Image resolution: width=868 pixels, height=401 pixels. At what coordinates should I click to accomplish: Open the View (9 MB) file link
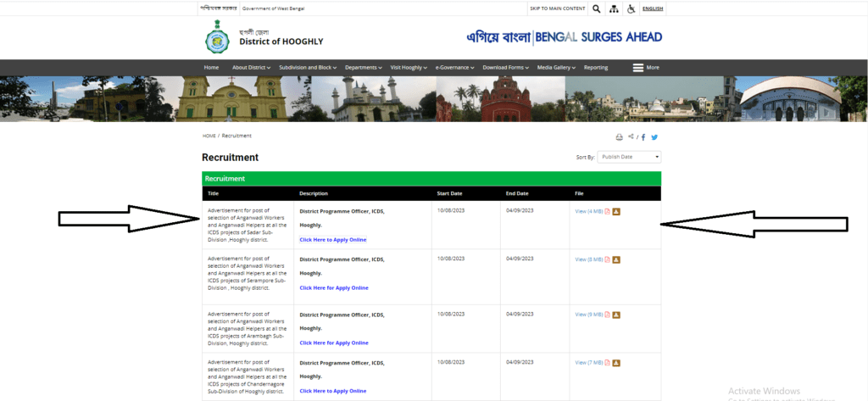point(589,315)
